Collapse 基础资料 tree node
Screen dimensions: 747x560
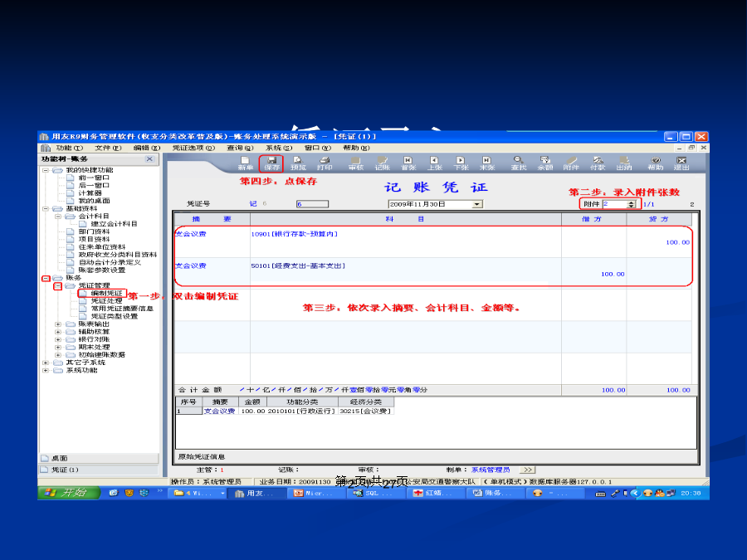(x=46, y=208)
